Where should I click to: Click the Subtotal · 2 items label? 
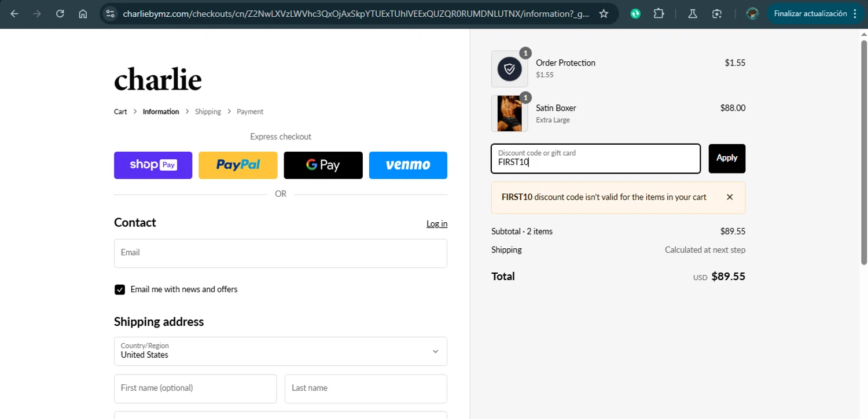pyautogui.click(x=521, y=231)
